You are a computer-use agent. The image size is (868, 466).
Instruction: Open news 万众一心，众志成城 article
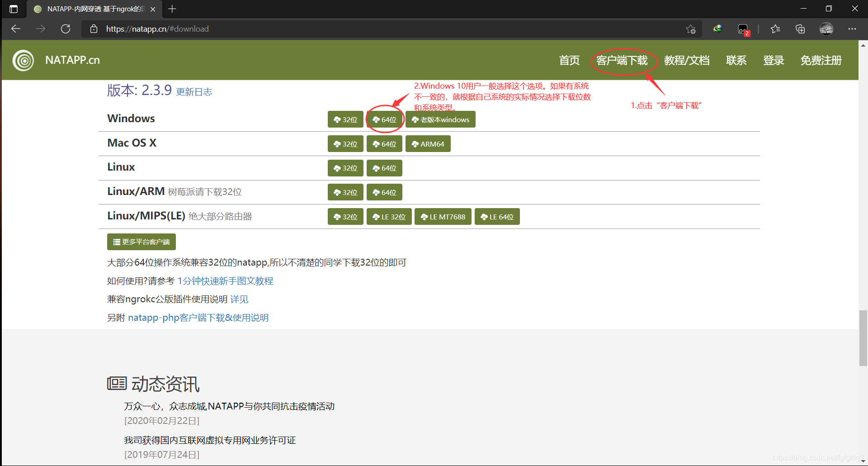229,406
